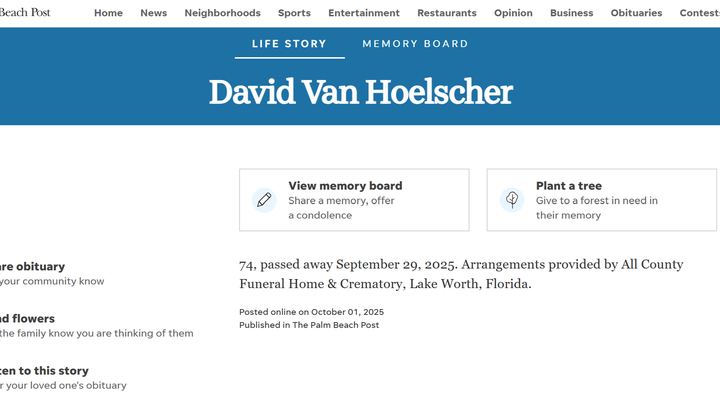Click the pencil icon on View memory board

(264, 200)
